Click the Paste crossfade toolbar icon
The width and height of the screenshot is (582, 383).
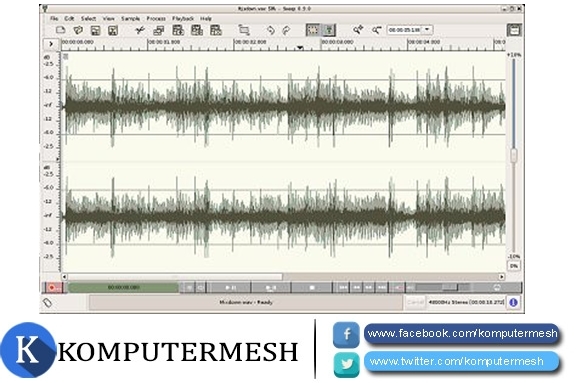click(216, 30)
